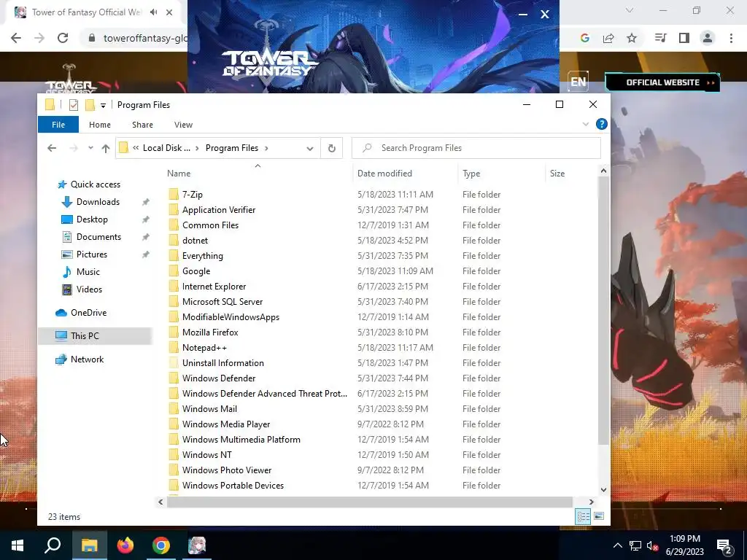Select the Everything folder

(x=203, y=256)
